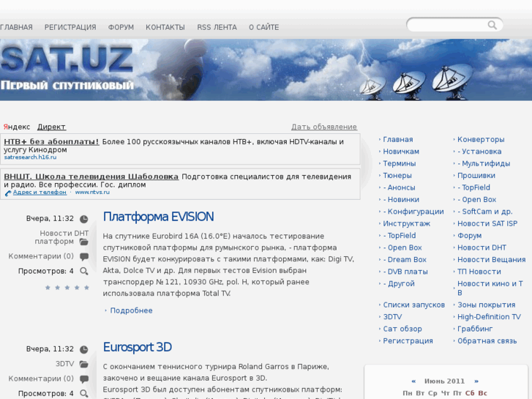Screen dimensions: 532x399
Task: Click comment bubble icon in Eurosport 3D post
Action: click(84, 379)
